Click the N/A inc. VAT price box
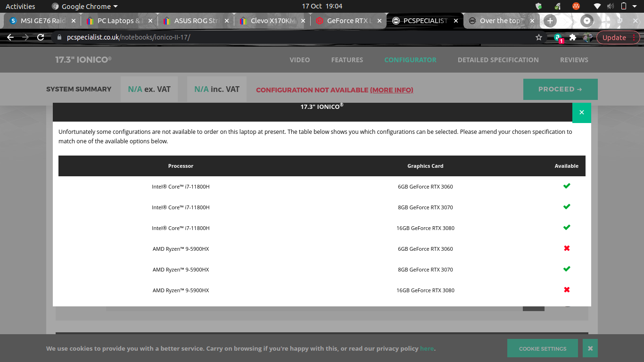This screenshot has width=644, height=362. pos(217,89)
